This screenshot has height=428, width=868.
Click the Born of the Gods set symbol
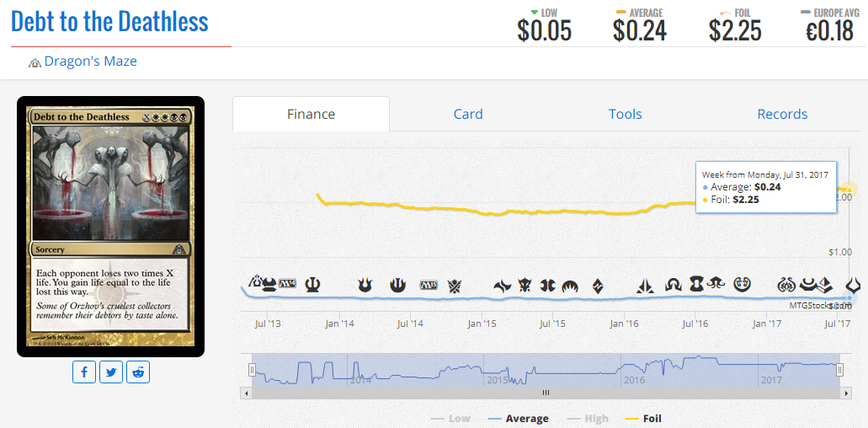(365, 285)
